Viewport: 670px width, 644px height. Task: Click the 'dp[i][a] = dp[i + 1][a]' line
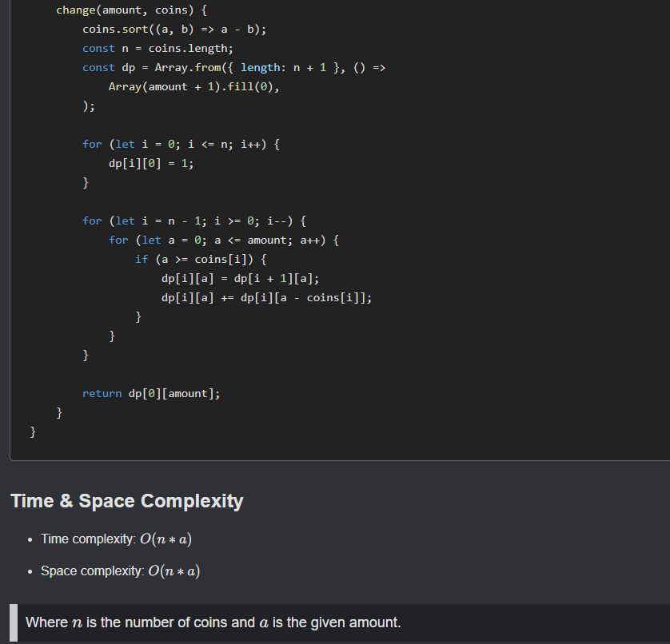(x=240, y=278)
